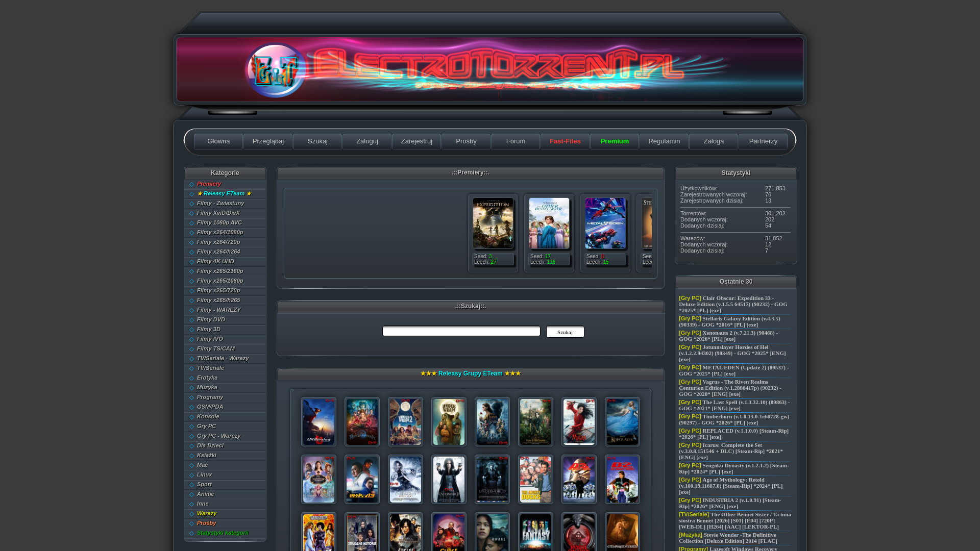Open the Fantasy release poster
980x551 pixels.
(x=535, y=533)
